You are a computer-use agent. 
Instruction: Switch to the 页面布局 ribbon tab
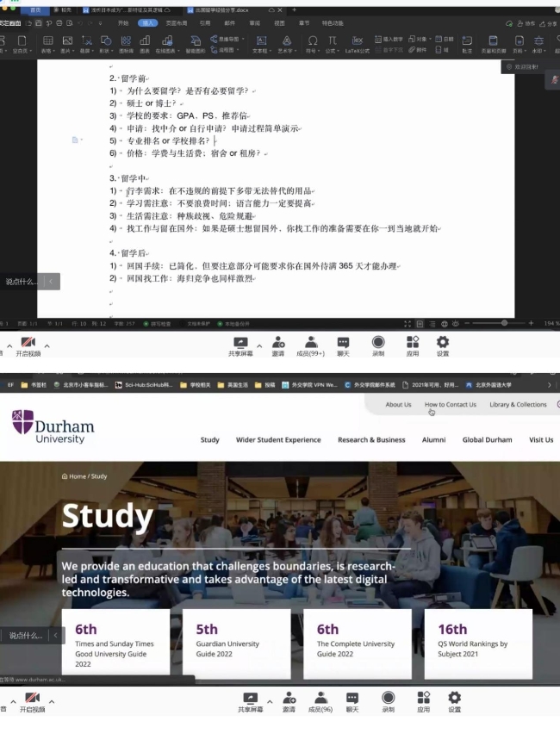tap(175, 23)
